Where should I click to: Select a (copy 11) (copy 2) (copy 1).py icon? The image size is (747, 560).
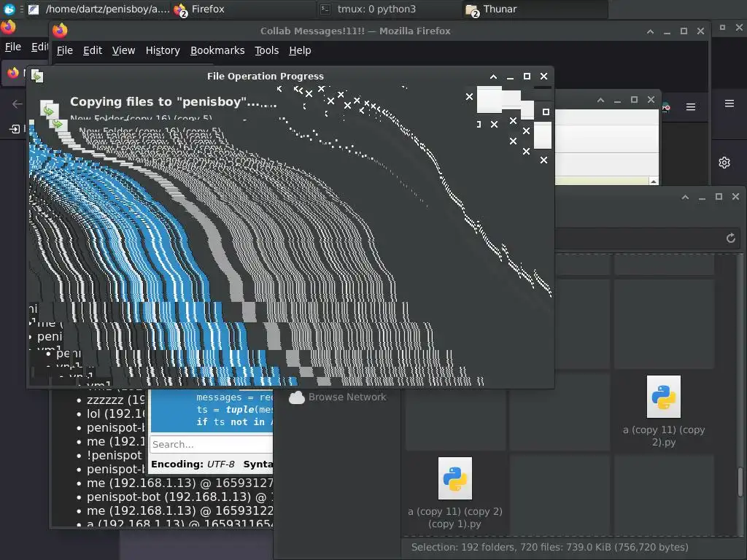point(455,478)
